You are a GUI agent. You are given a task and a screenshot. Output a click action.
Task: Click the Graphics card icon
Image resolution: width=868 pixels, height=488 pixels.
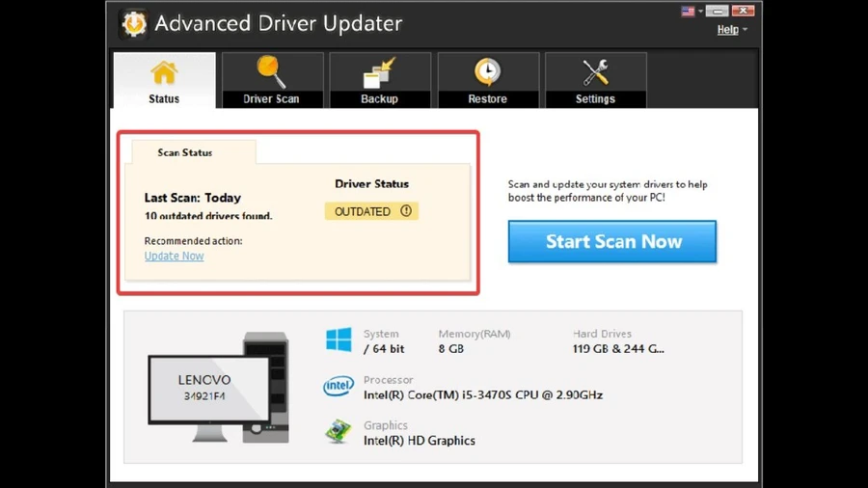pos(339,431)
